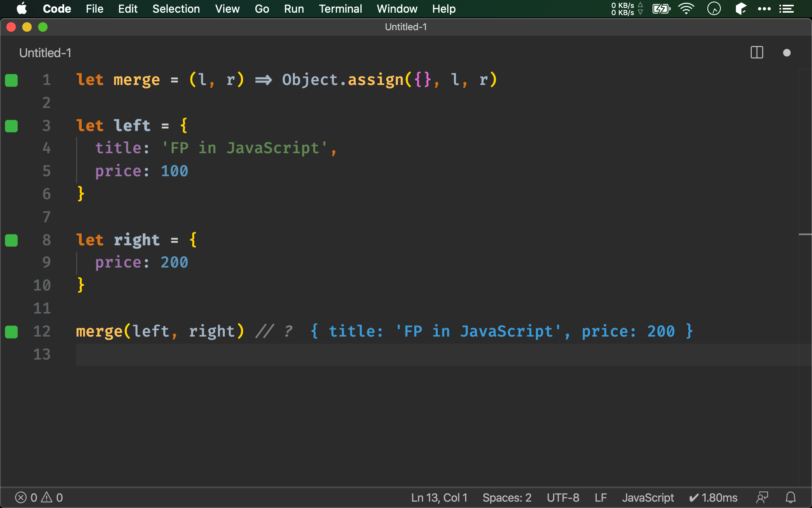The image size is (812, 508).
Task: Click the Split Editor icon
Action: coord(756,53)
